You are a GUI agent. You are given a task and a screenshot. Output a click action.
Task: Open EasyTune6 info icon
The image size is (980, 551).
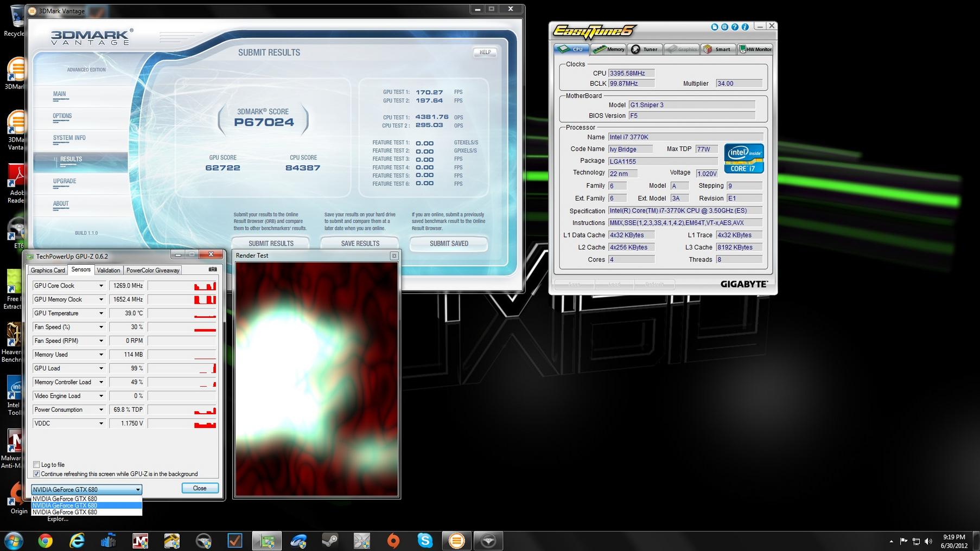click(x=745, y=27)
